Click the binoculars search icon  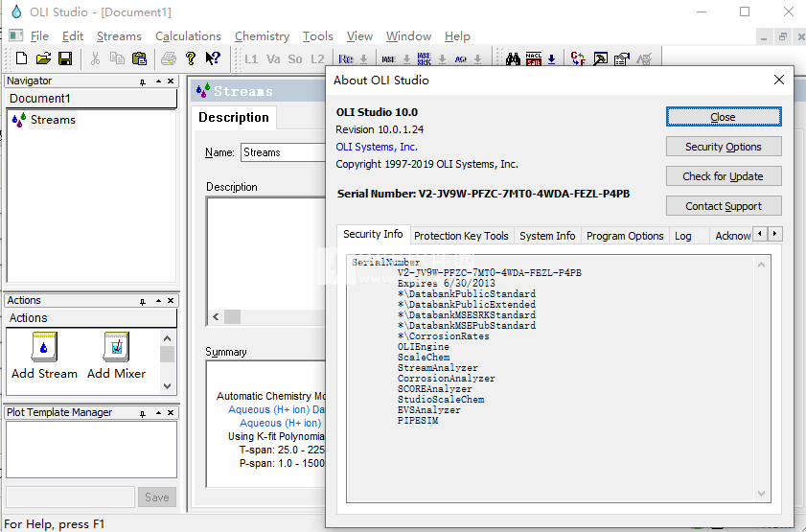[513, 59]
